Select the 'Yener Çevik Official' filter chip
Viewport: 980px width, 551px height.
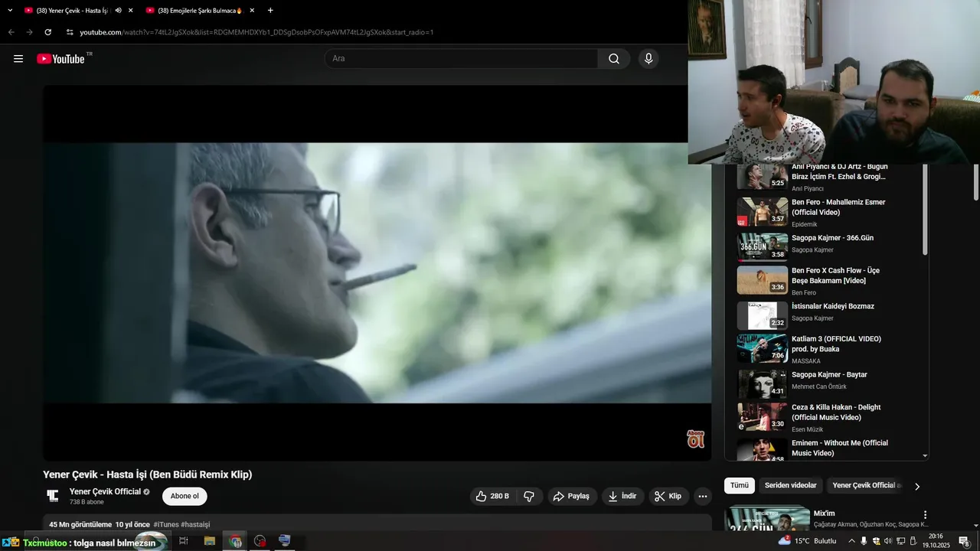[867, 486]
